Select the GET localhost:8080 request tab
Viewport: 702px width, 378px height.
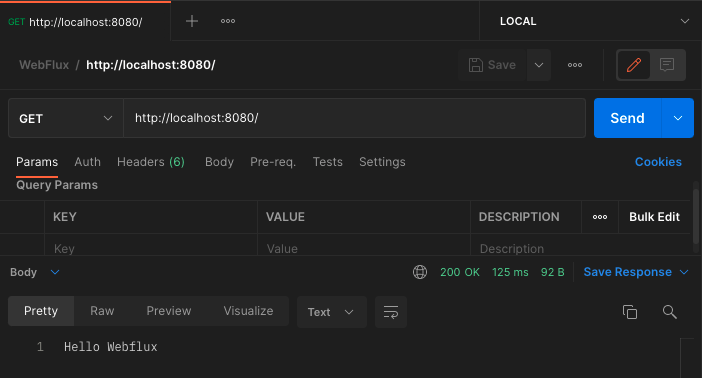pos(85,22)
